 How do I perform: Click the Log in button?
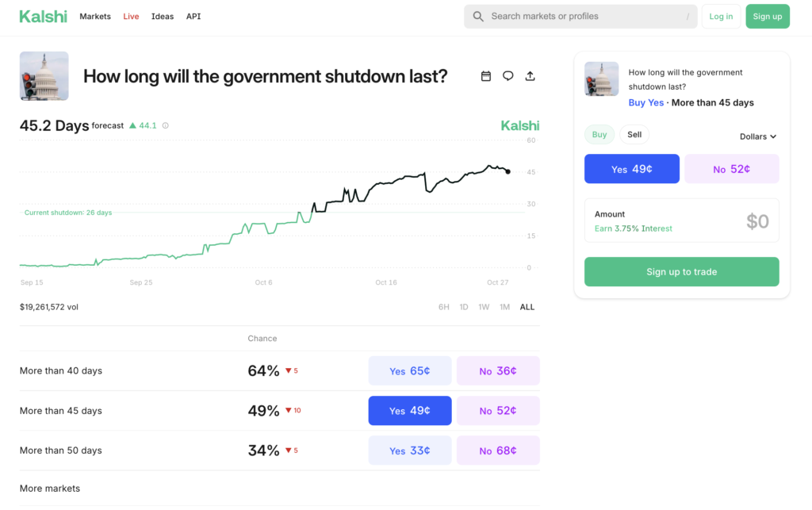coord(721,16)
